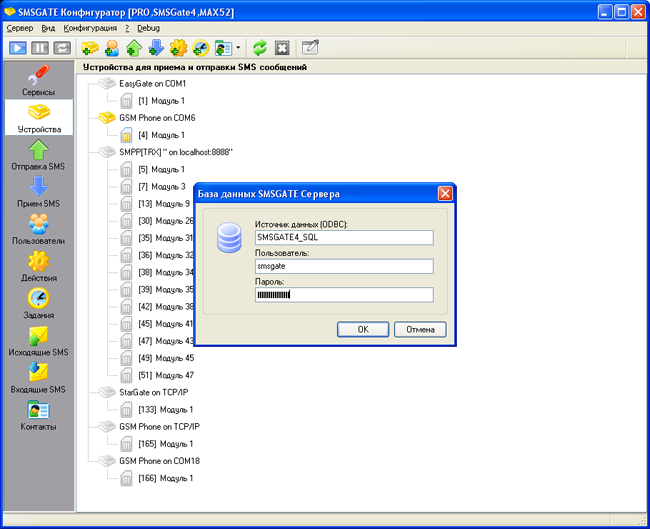Click database cylinder icon in dialog
Image resolution: width=650 pixels, height=529 pixels.
click(x=229, y=238)
